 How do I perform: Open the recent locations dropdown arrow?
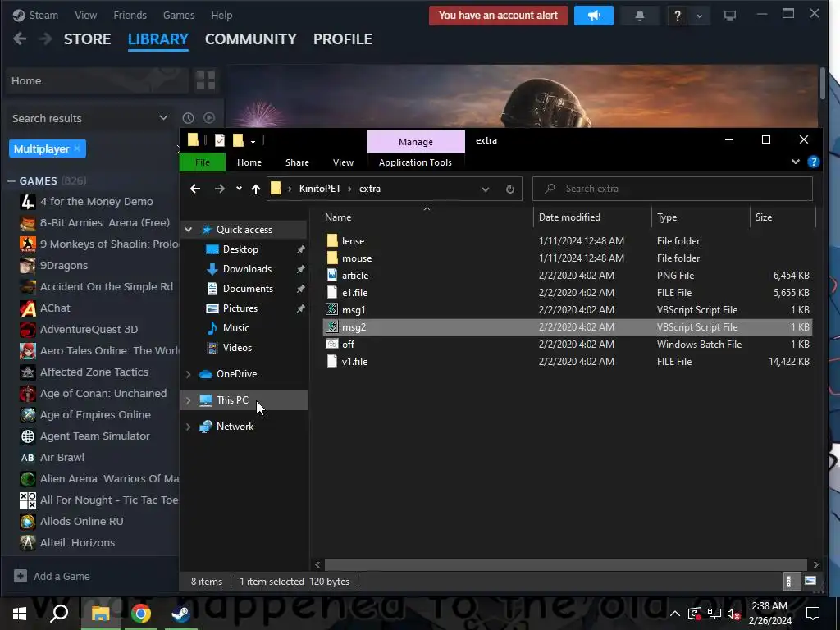(239, 188)
